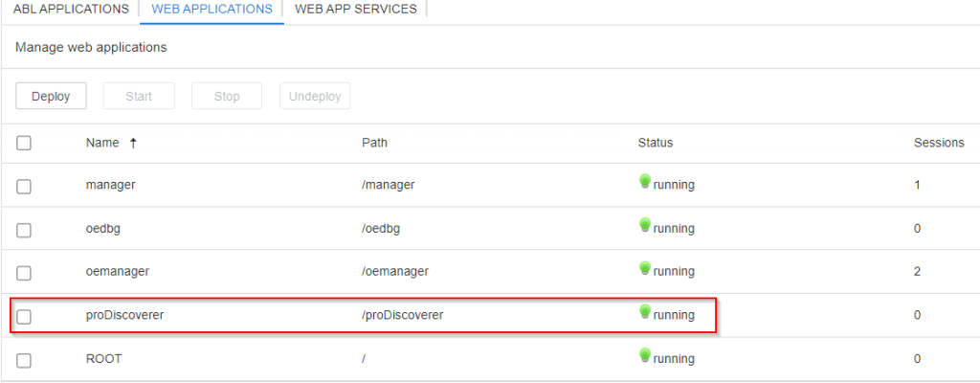Click the Name column sort arrow

[x=133, y=143]
